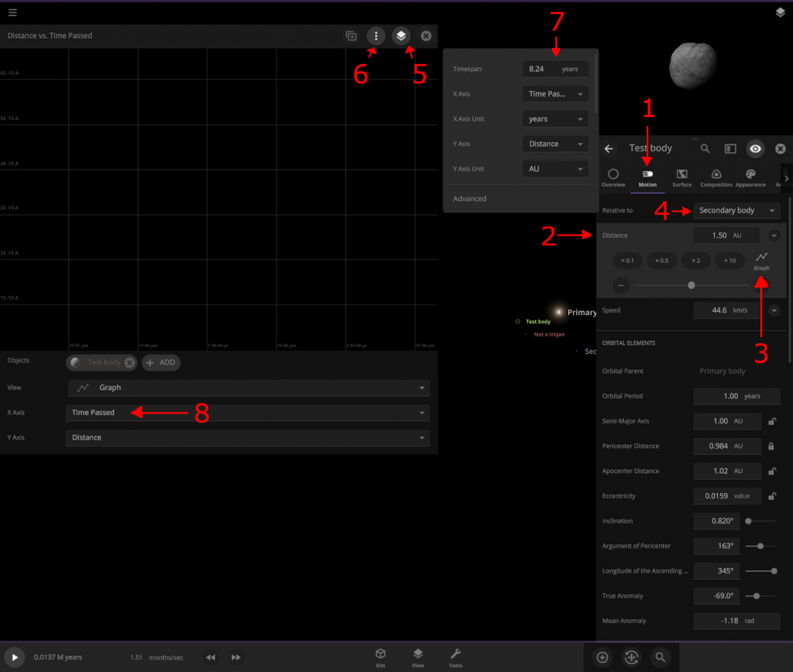
Task: Switch to the Composition tab
Action: coord(716,178)
